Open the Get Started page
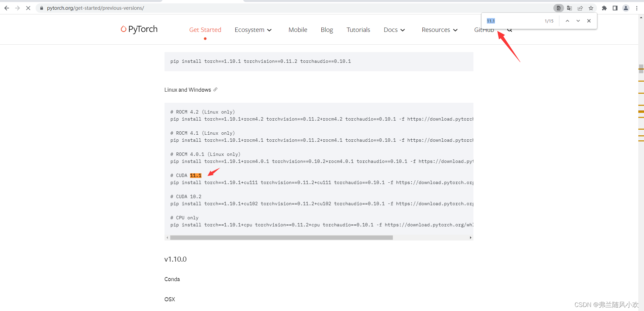Screen dimensions: 644x311 pyautogui.click(x=205, y=30)
